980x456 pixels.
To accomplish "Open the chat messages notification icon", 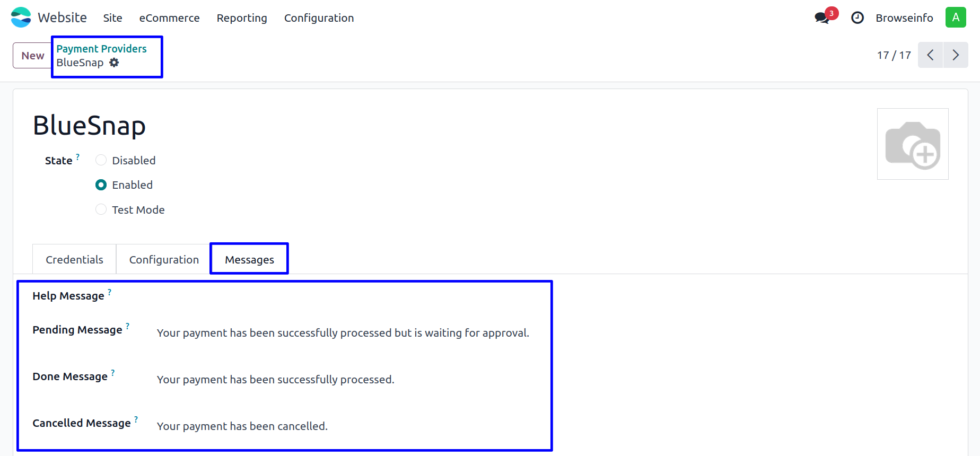I will pyautogui.click(x=822, y=17).
